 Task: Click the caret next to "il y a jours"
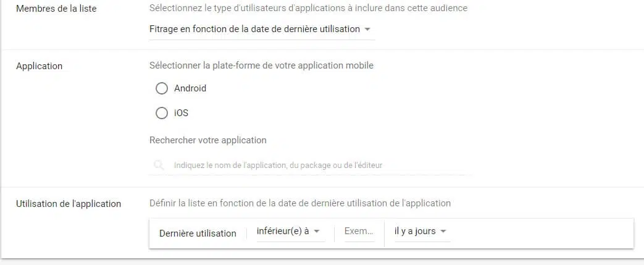tap(443, 232)
